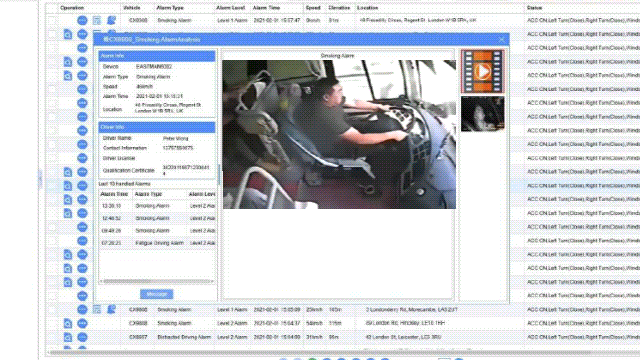Click the left arrow of handled alarms scrollbar
This screenshot has width=640, height=360.
(101, 281)
